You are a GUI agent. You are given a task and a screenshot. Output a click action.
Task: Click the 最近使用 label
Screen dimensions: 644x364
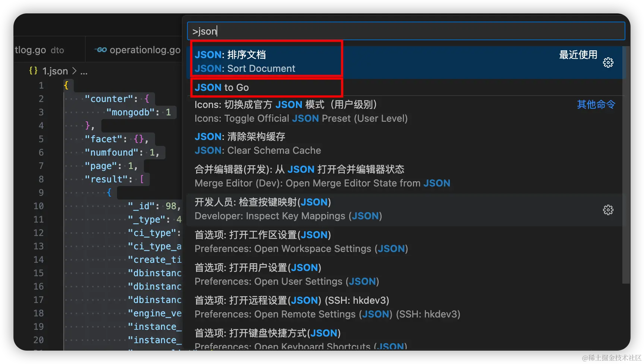click(578, 55)
